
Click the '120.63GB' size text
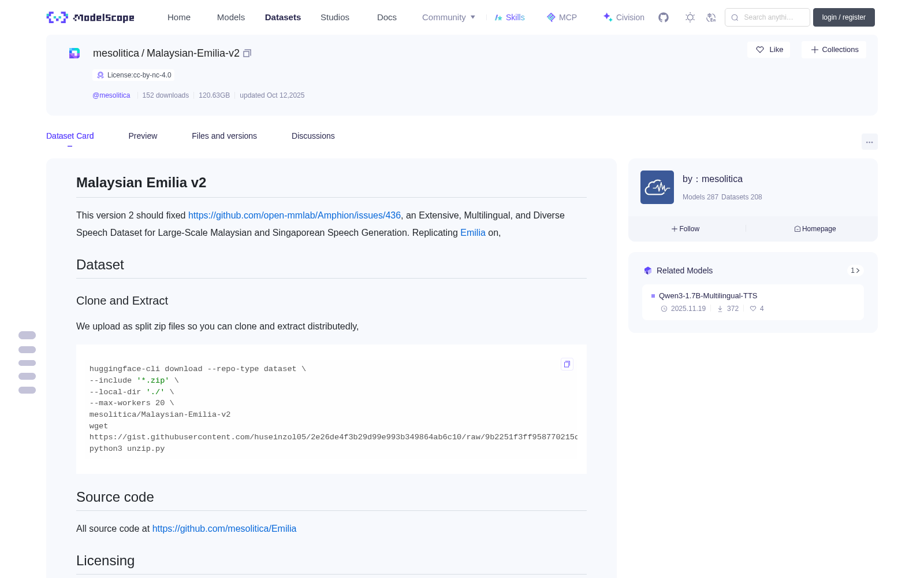click(x=214, y=95)
